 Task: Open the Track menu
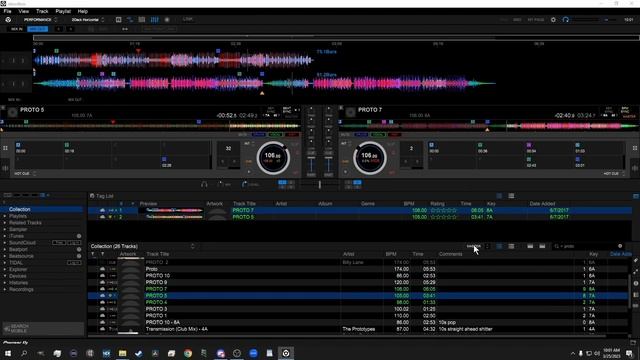pyautogui.click(x=42, y=11)
